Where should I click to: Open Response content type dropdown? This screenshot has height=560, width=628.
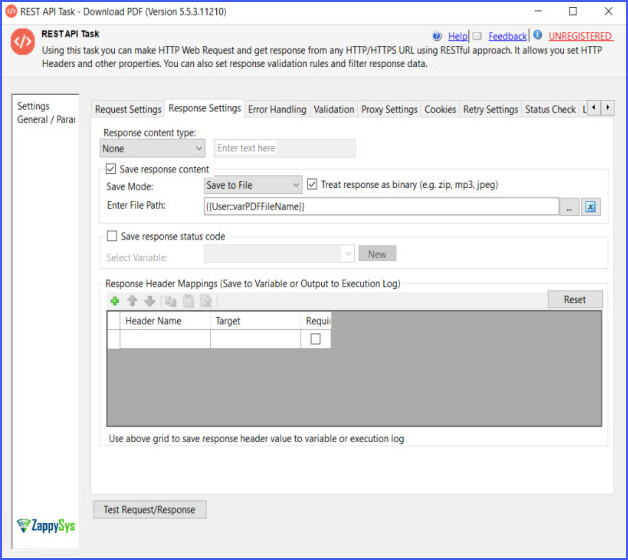(x=152, y=149)
